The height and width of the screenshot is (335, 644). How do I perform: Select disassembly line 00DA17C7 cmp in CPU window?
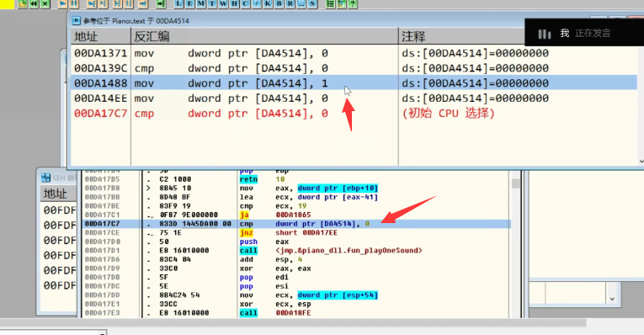[296, 224]
